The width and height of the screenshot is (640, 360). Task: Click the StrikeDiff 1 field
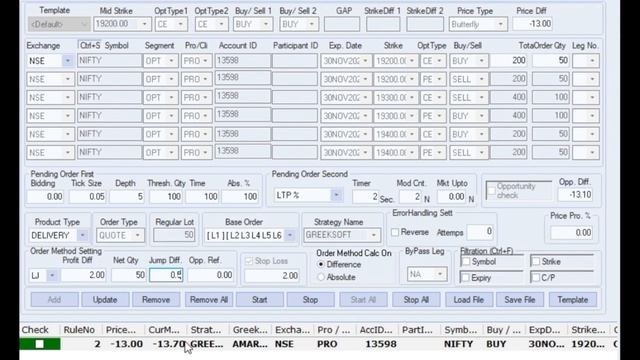(x=383, y=24)
